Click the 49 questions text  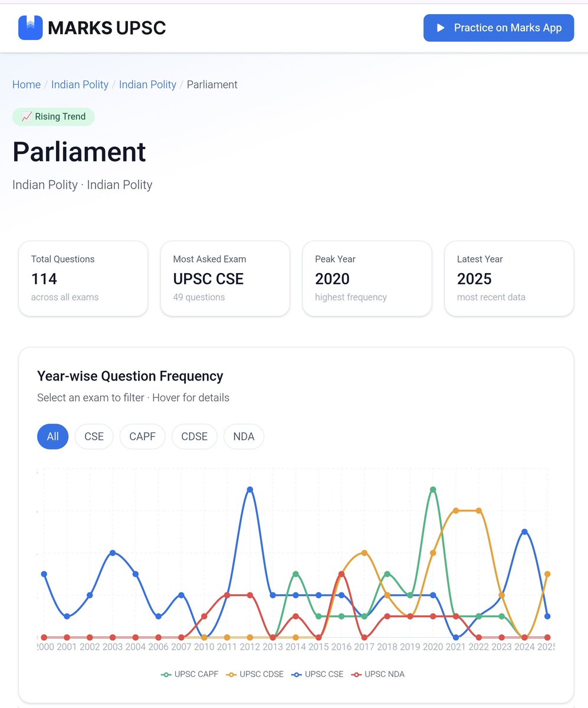(x=199, y=297)
